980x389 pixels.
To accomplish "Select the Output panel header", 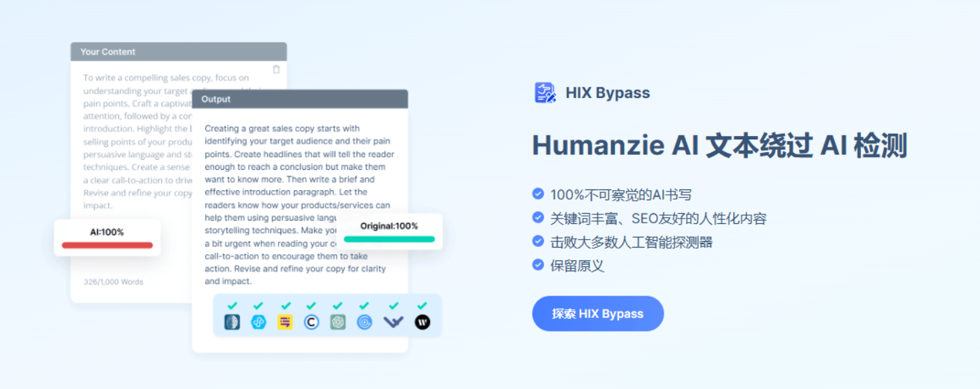I will point(300,99).
